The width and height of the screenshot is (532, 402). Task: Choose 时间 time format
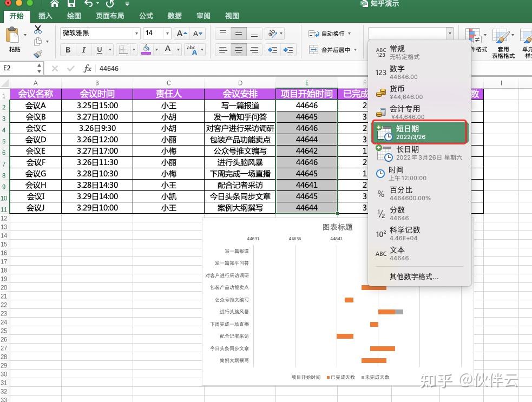coord(419,173)
